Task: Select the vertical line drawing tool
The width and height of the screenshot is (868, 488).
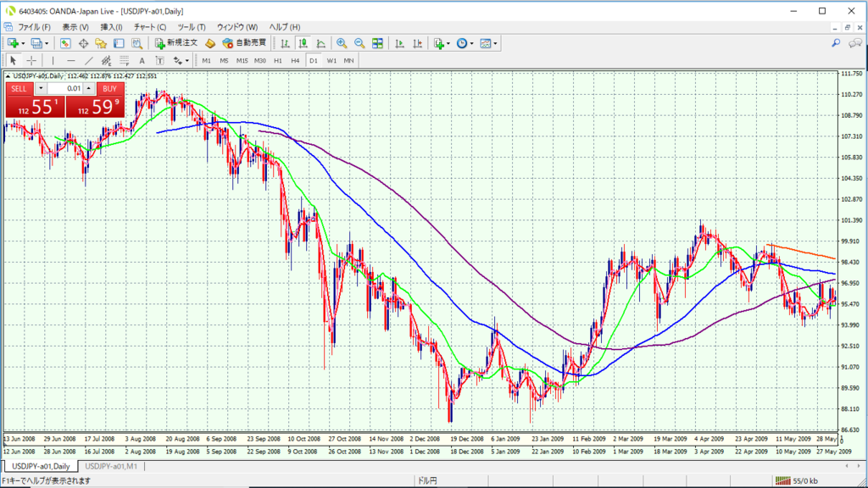Action: [53, 61]
